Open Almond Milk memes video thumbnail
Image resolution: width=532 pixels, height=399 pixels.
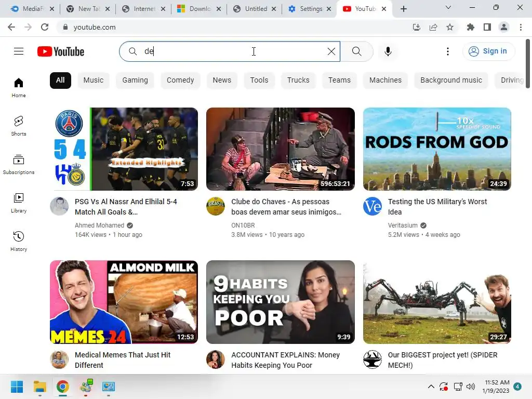124,302
